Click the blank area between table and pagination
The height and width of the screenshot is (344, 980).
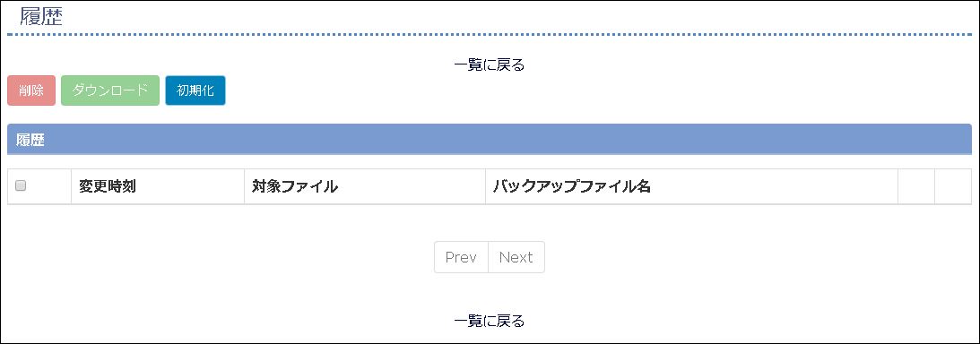click(490, 223)
